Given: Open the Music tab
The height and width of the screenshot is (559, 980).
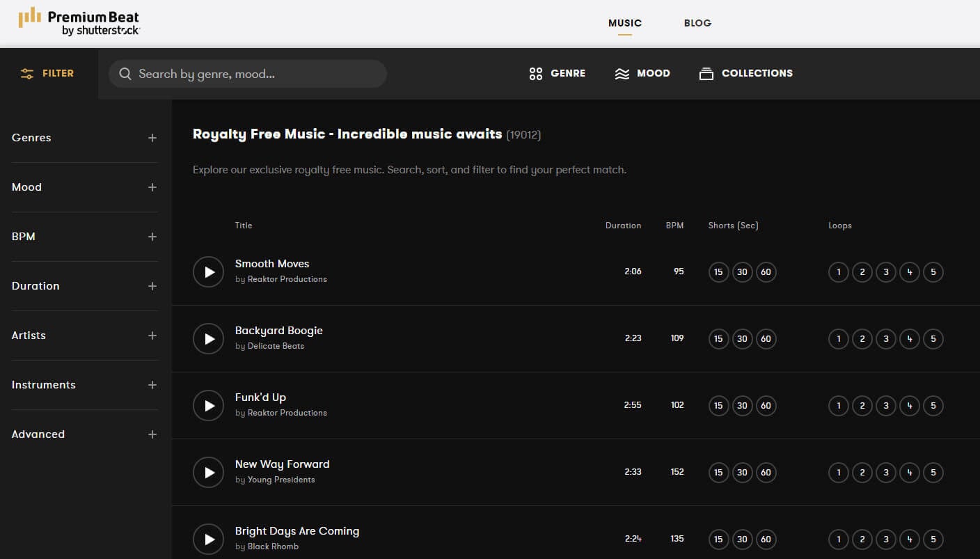Looking at the screenshot, I should point(624,23).
